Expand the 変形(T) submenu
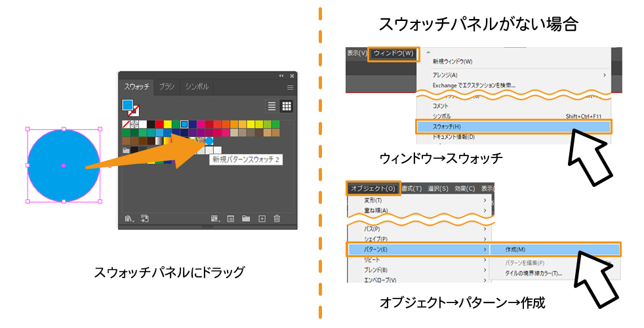 click(x=419, y=201)
